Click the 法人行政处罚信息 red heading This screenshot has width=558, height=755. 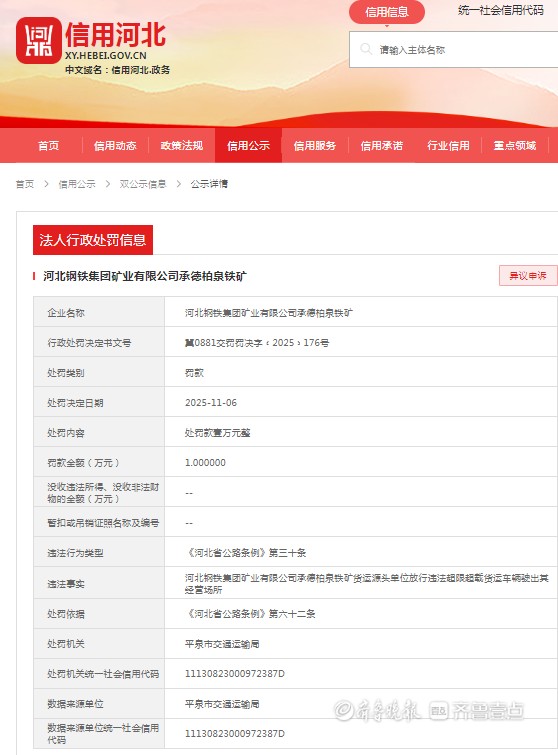click(x=93, y=240)
